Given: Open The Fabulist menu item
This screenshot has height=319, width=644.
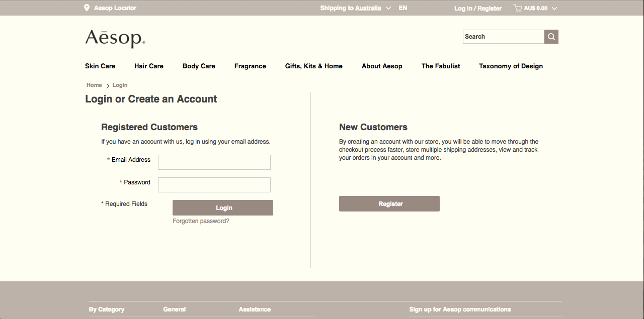Looking at the screenshot, I should [441, 66].
